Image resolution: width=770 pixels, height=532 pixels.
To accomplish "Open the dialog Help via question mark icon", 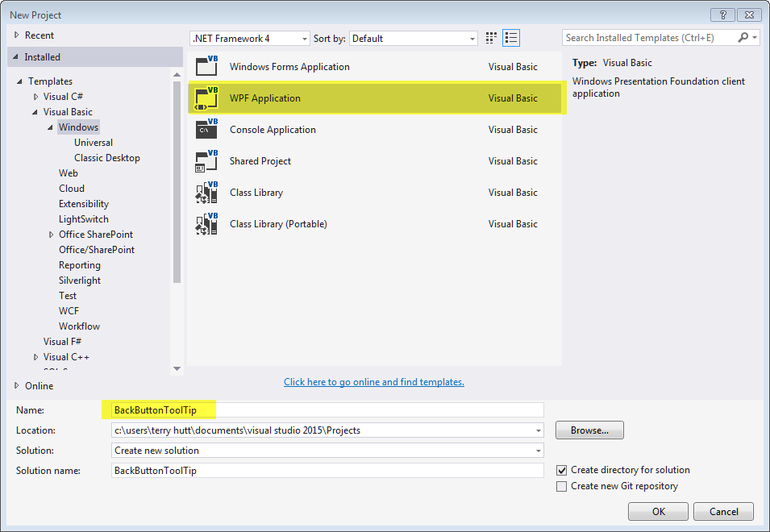I will (722, 15).
